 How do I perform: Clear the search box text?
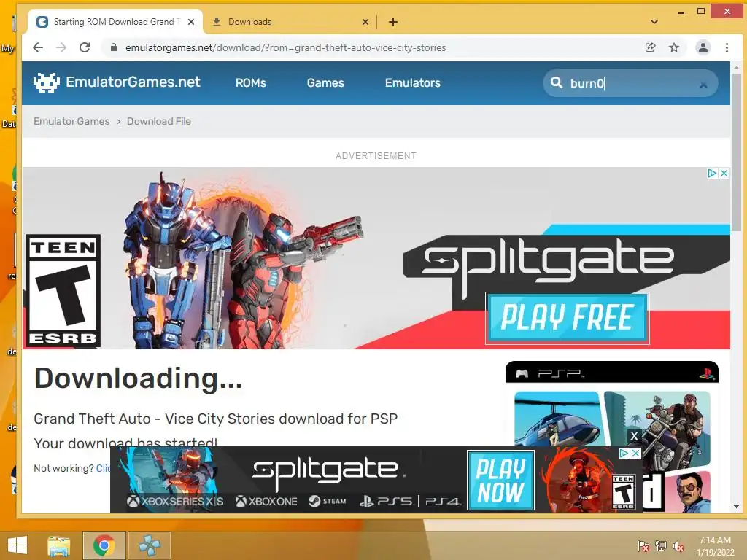coord(703,85)
